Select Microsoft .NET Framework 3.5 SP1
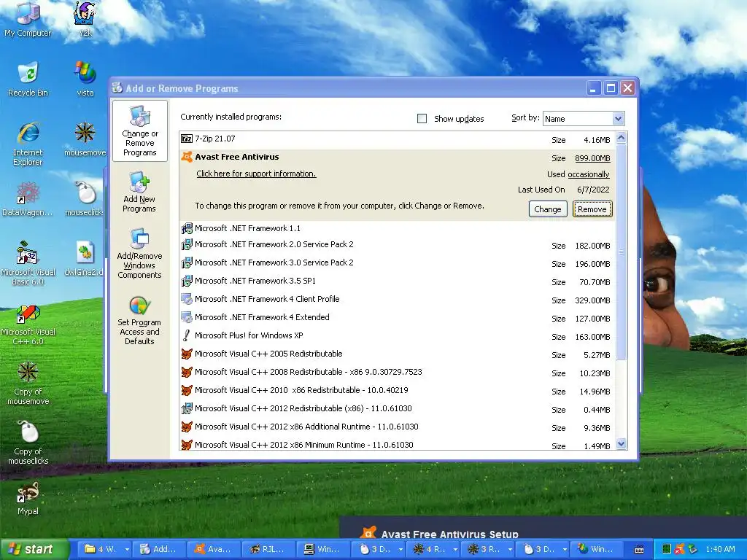The width and height of the screenshot is (747, 560). tap(398, 281)
